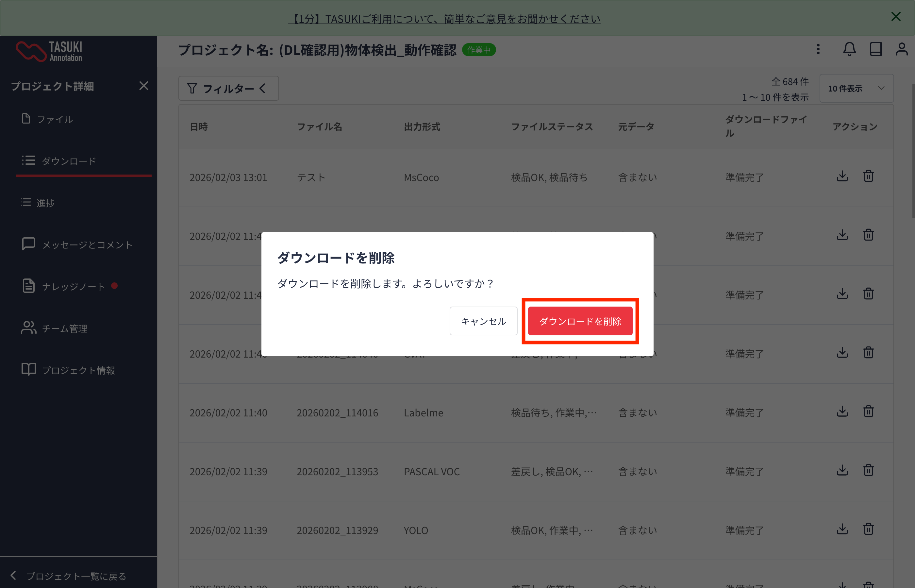915x588 pixels.
Task: Go to メッセージとコメント section
Action: tap(87, 245)
